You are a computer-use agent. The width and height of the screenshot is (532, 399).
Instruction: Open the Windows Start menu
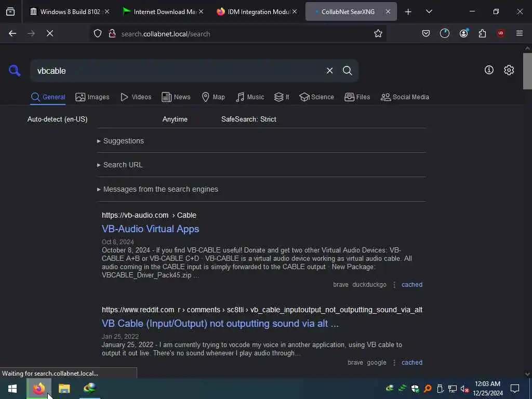pos(12,389)
